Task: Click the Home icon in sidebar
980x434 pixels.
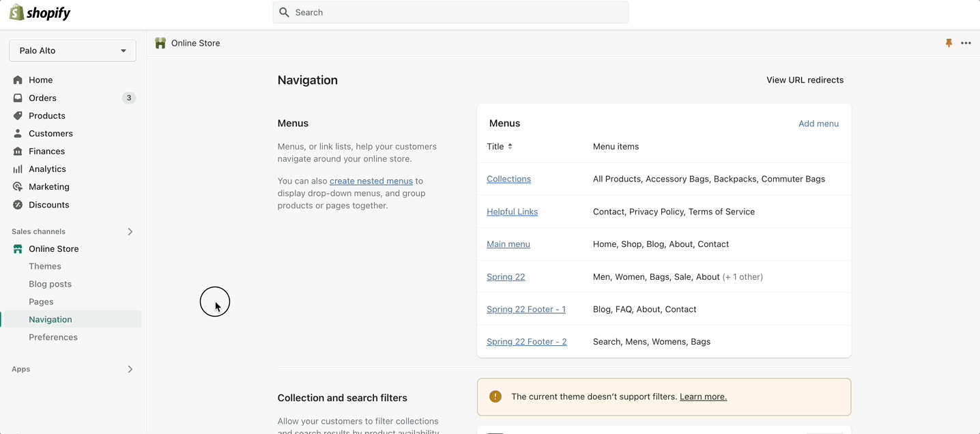Action: 18,80
